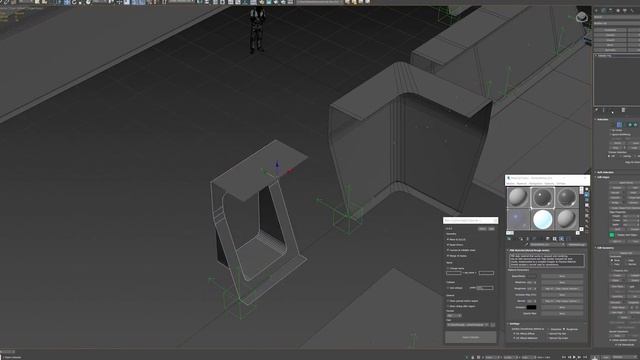Toggle Show Shaded Material in Viewport icon
The height and width of the screenshot is (360, 640).
coord(562,238)
